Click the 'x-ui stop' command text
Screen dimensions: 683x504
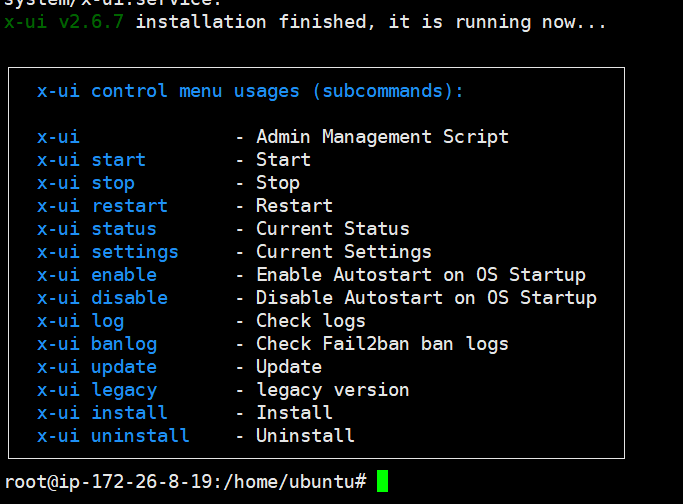86,183
